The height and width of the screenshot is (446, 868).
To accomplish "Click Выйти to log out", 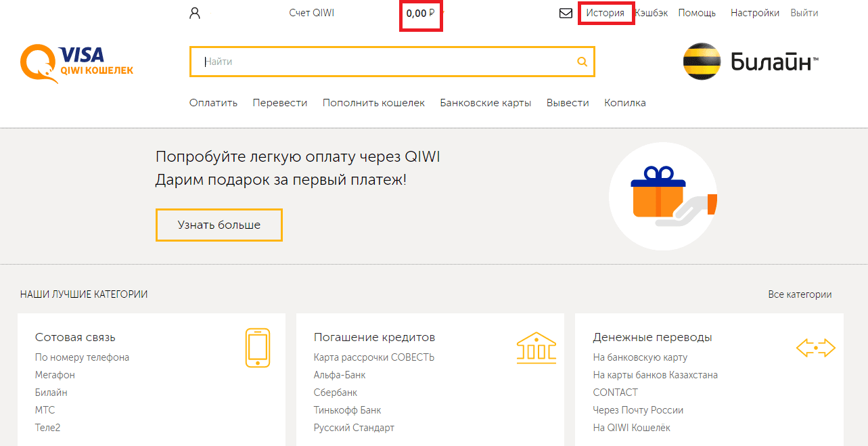I will [x=804, y=13].
